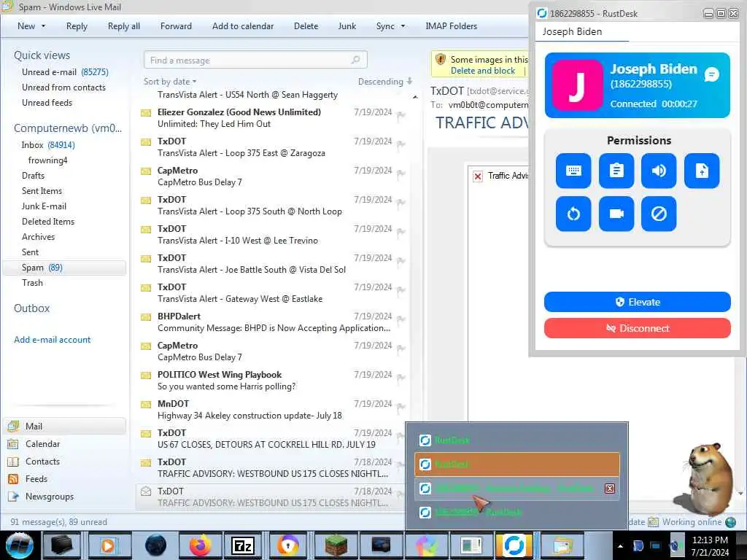Flag the BHPDalert message
The width and height of the screenshot is (747, 560).
tap(401, 319)
